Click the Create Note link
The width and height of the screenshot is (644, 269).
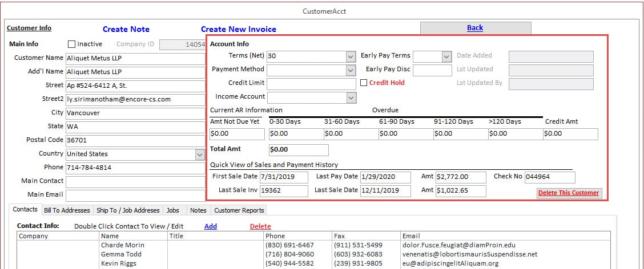coord(126,29)
